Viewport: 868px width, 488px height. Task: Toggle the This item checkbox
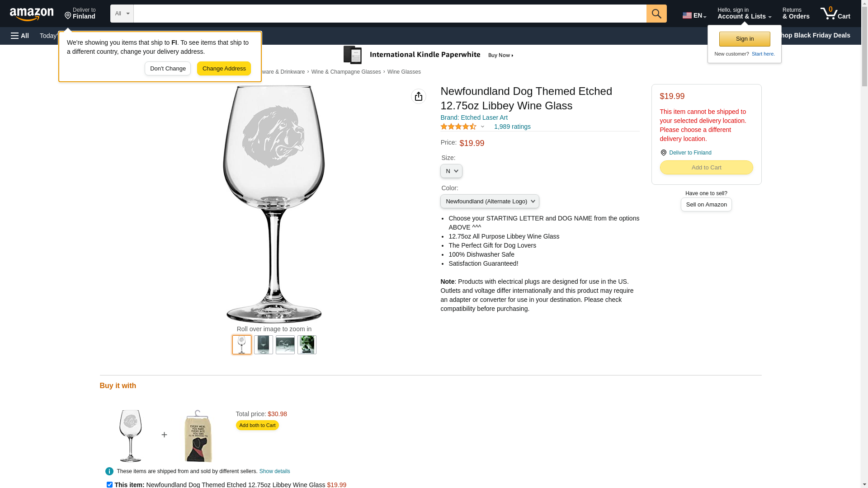click(x=109, y=484)
